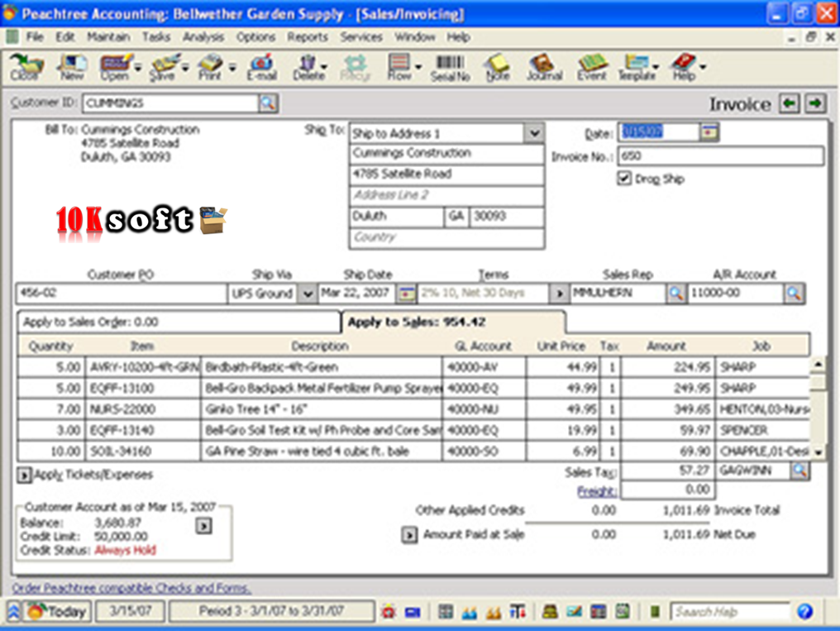Send invoice via E-mail icon
This screenshot has width=840, height=631.
click(261, 68)
